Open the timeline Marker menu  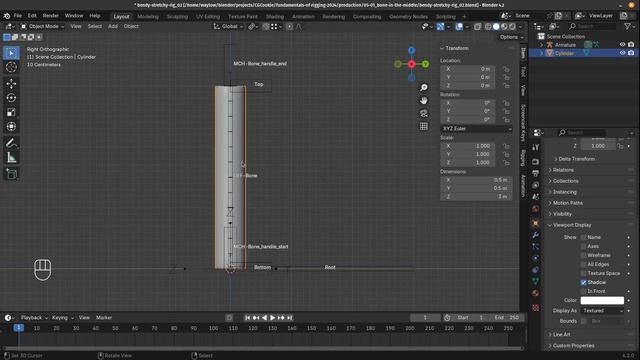pos(104,318)
